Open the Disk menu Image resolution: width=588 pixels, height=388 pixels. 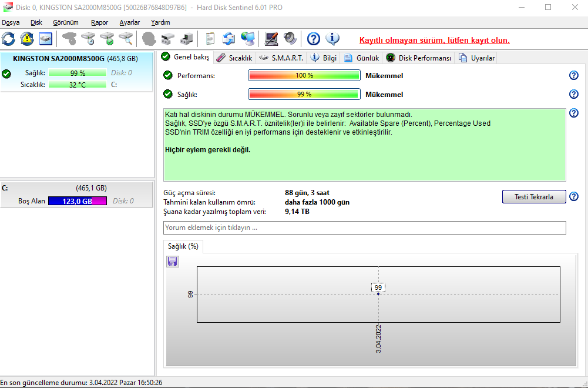(36, 22)
